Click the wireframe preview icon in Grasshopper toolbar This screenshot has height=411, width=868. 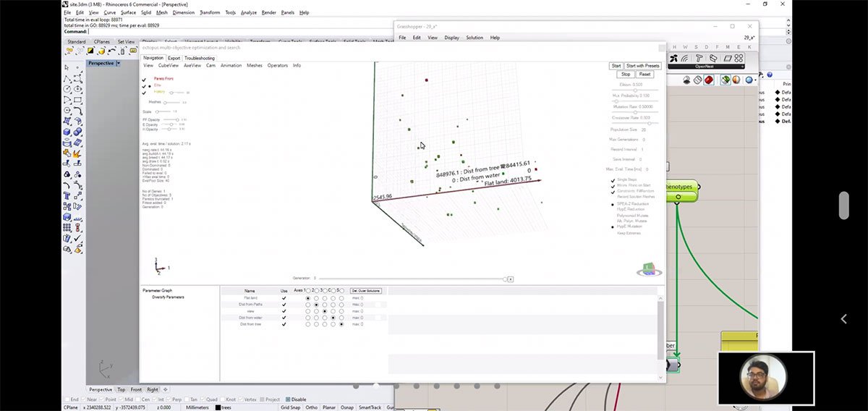[698, 80]
